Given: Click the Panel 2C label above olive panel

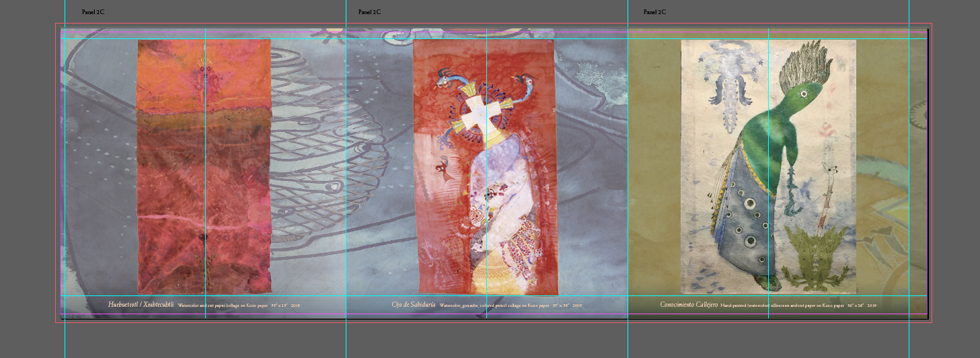Looking at the screenshot, I should (654, 12).
